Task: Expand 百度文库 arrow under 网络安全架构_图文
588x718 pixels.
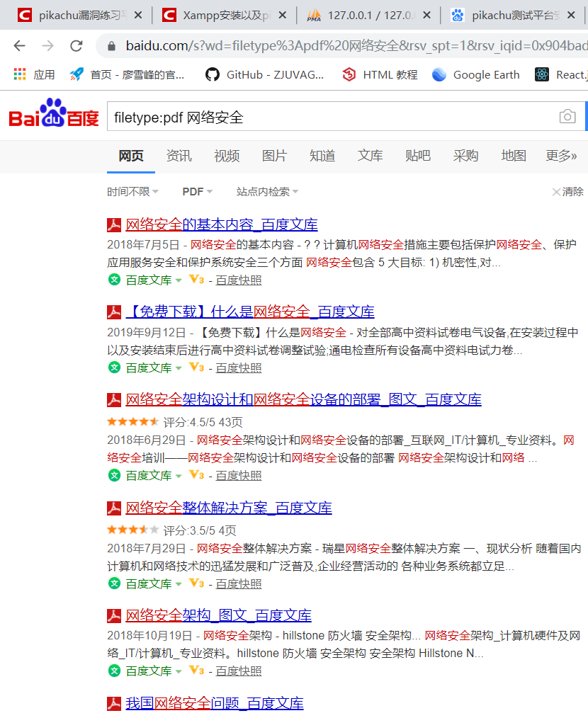Action: 179,672
